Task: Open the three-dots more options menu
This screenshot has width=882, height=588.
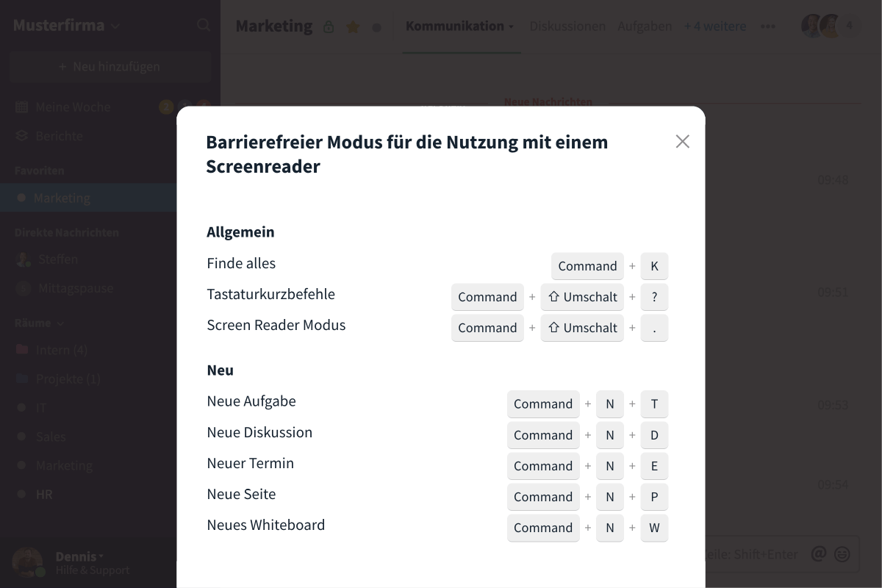Action: [x=768, y=26]
